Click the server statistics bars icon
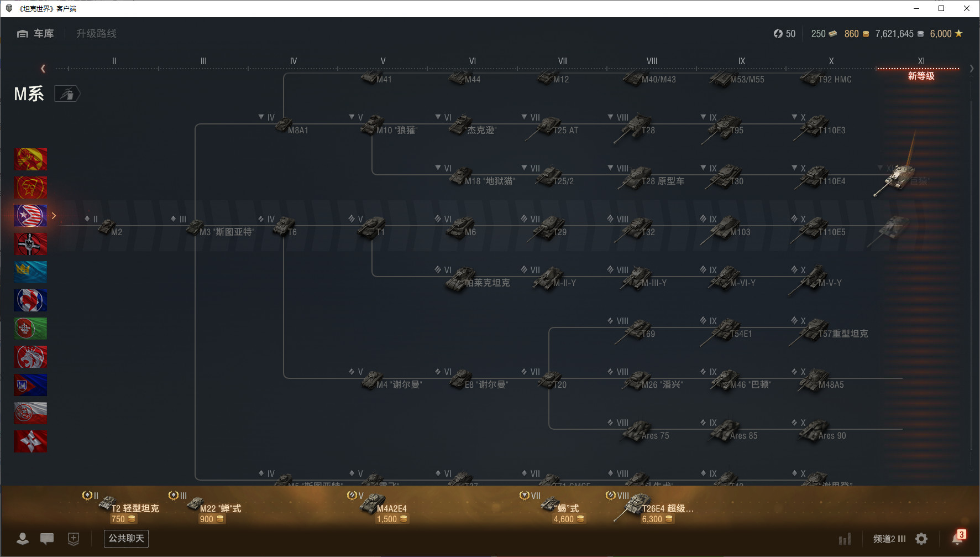 (x=845, y=539)
